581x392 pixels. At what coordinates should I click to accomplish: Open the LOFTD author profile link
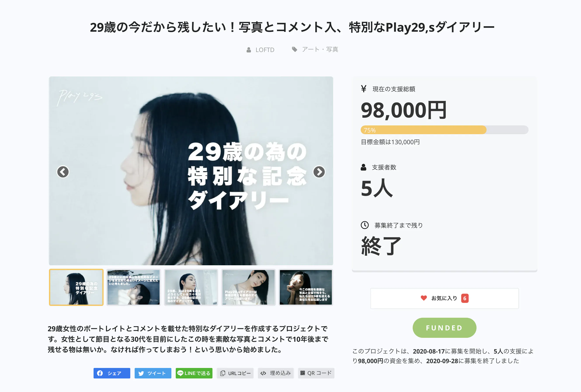point(265,50)
